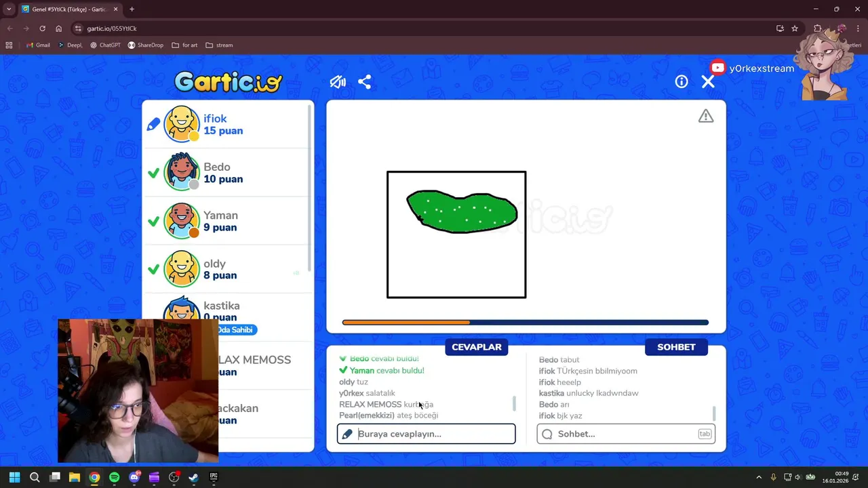Open Spotify from the taskbar
868x488 pixels.
pyautogui.click(x=114, y=477)
